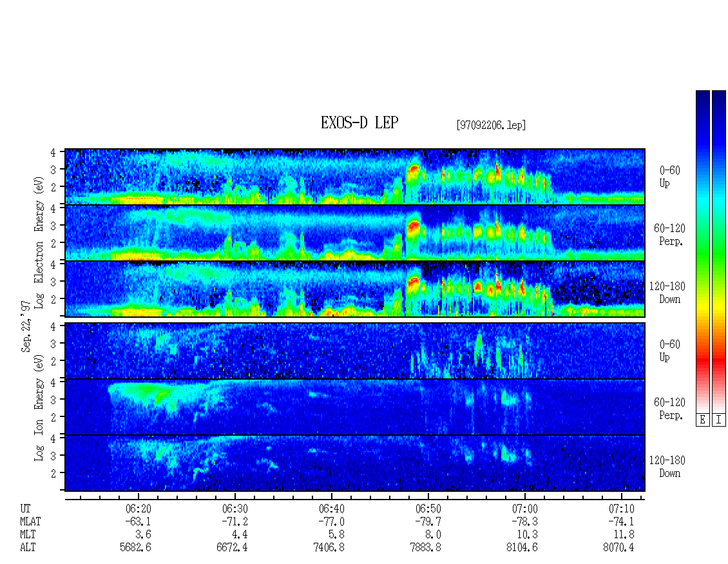
Task: Click the ALT value 7406.8
Action: pos(329,548)
